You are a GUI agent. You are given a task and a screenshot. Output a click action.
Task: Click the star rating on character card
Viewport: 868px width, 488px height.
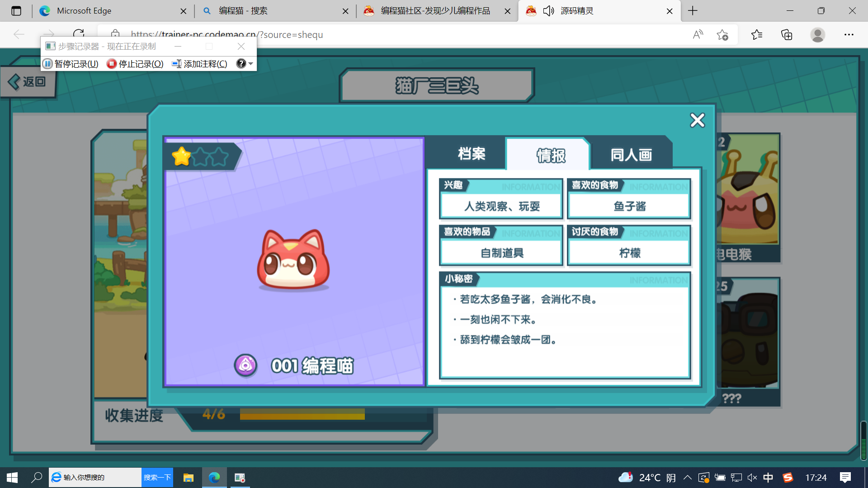[200, 156]
